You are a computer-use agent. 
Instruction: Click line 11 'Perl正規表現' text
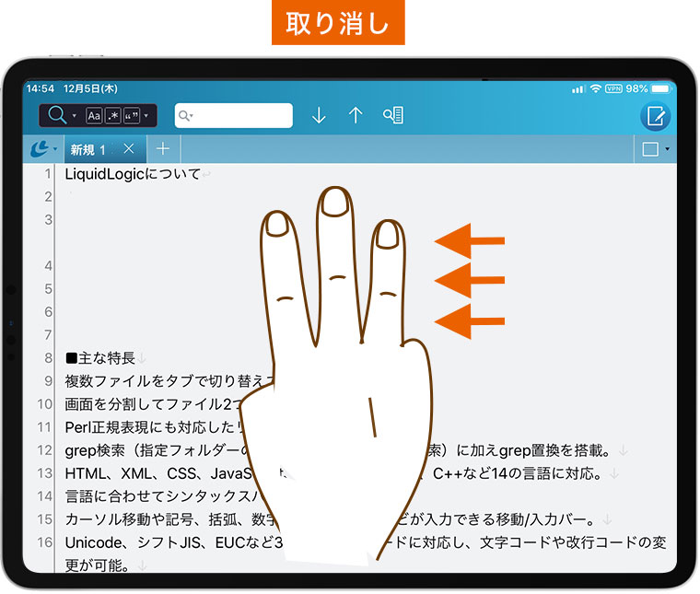pyautogui.click(x=106, y=427)
